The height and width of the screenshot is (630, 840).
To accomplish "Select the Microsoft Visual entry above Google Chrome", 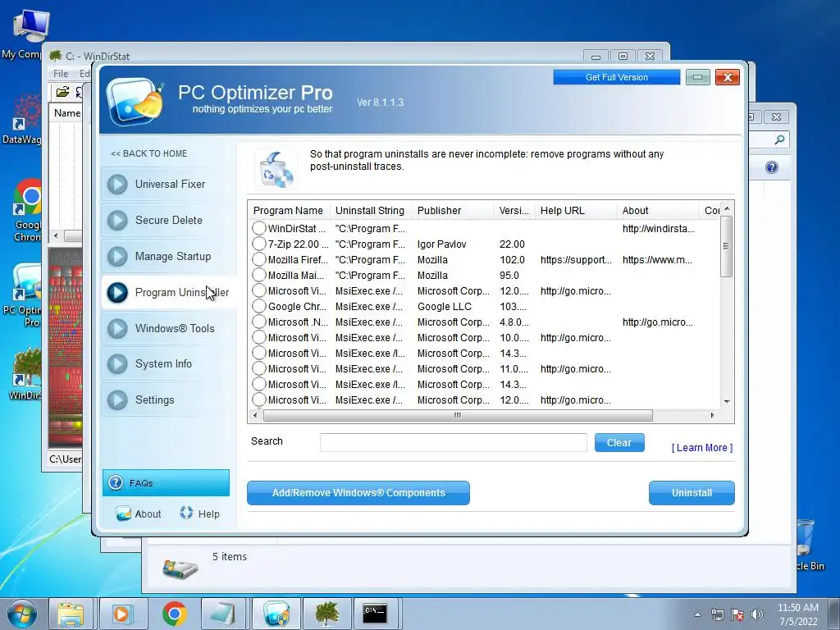I will (x=259, y=291).
